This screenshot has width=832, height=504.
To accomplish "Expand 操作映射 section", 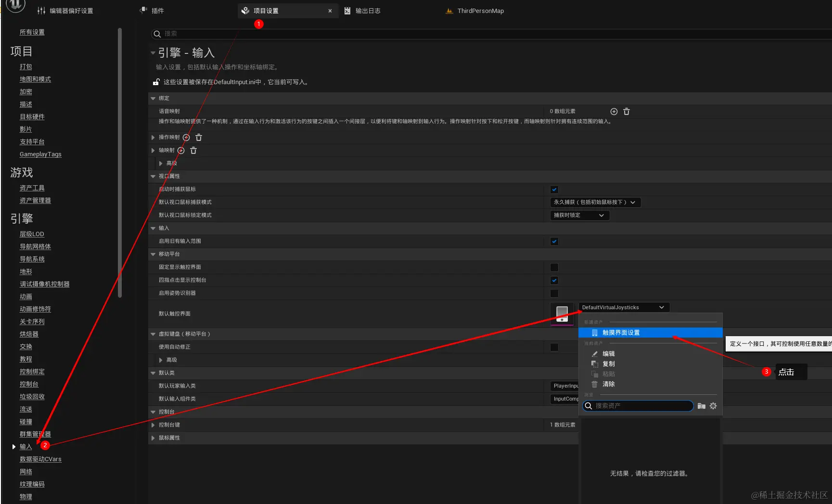I will [x=153, y=138].
